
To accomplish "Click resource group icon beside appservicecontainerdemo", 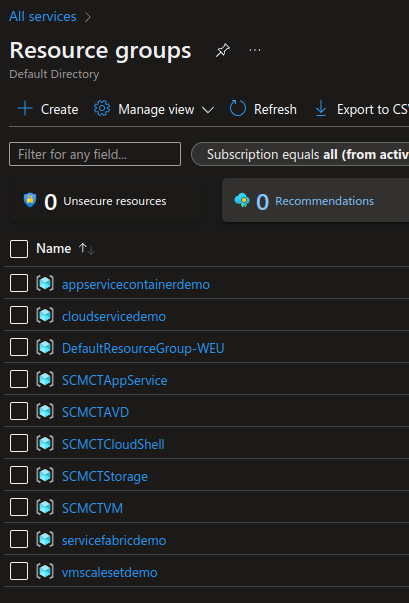I will (45, 284).
